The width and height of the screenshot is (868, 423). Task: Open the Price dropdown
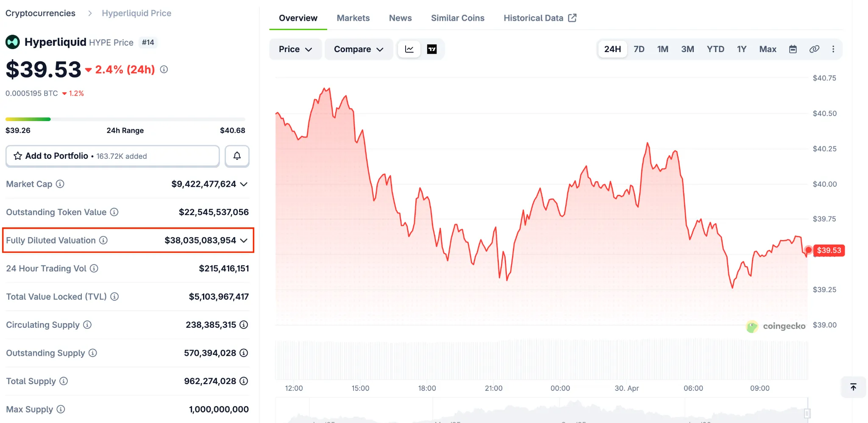pyautogui.click(x=295, y=50)
